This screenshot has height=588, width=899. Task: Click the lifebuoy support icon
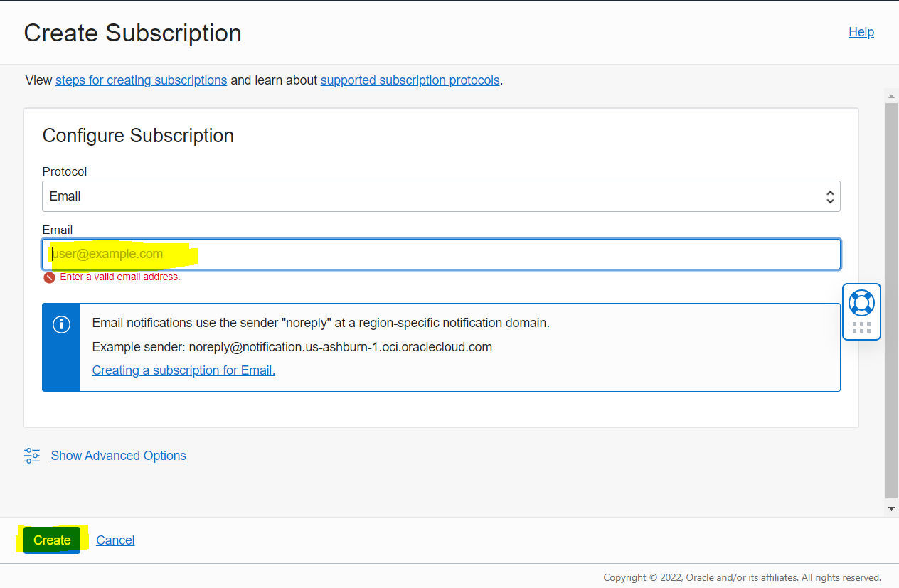coord(861,303)
